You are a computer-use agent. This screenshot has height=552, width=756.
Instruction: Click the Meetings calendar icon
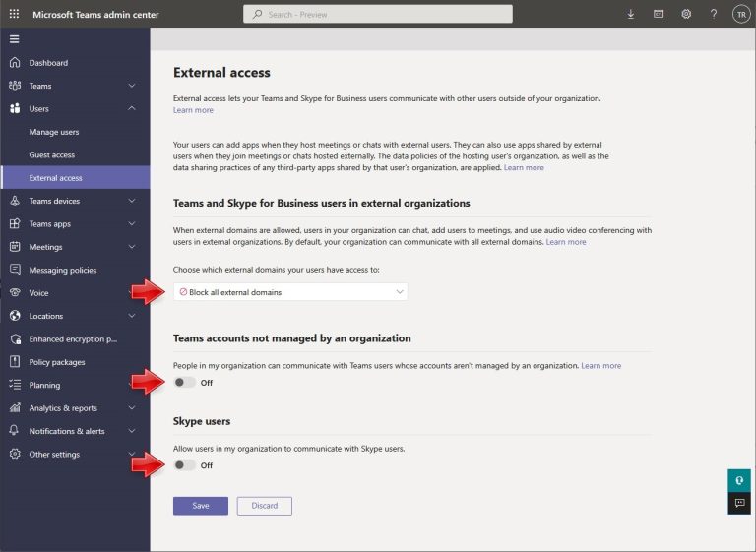(15, 247)
